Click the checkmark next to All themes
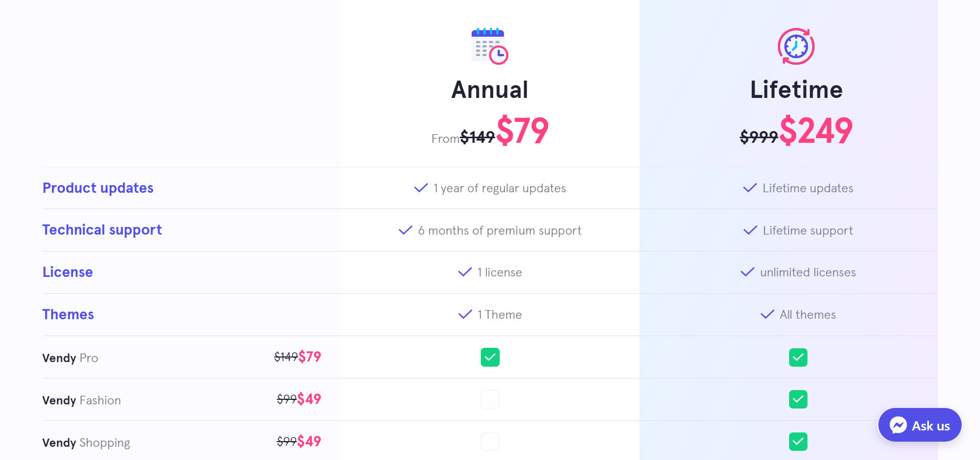This screenshot has width=980, height=460. [x=767, y=314]
